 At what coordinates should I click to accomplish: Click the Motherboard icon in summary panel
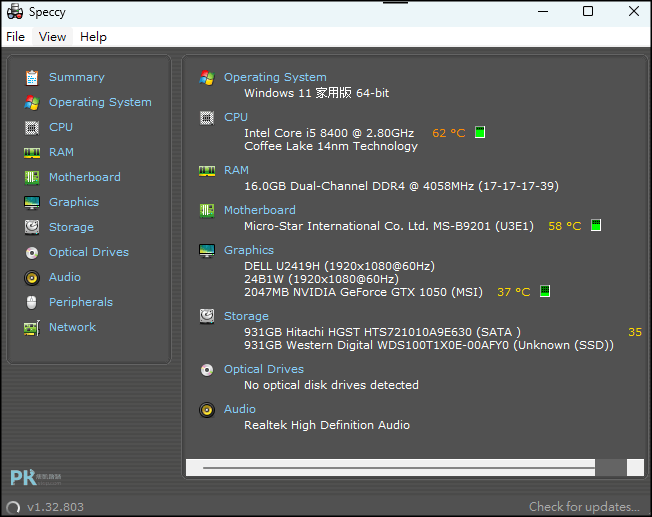point(207,211)
